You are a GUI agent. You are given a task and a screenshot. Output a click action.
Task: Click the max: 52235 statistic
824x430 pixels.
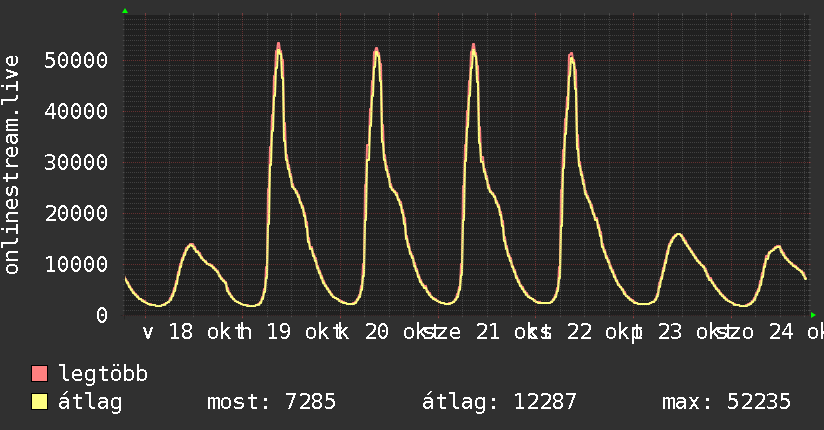pyautogui.click(x=726, y=402)
